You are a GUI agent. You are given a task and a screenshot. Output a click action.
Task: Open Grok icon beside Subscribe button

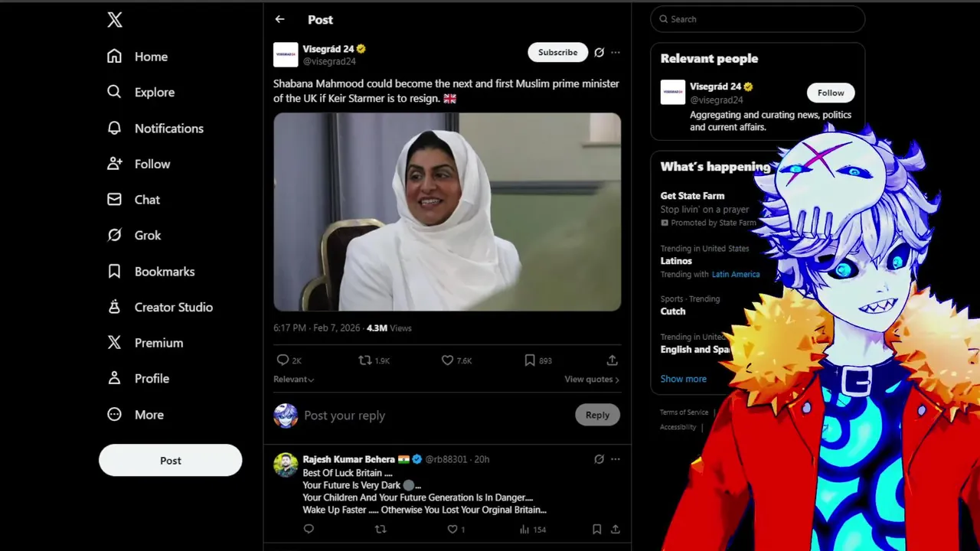pyautogui.click(x=599, y=52)
